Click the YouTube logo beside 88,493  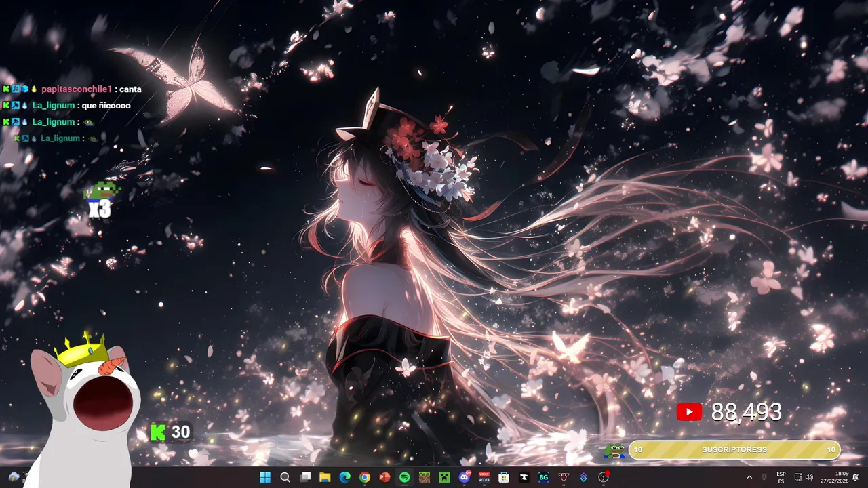click(689, 411)
